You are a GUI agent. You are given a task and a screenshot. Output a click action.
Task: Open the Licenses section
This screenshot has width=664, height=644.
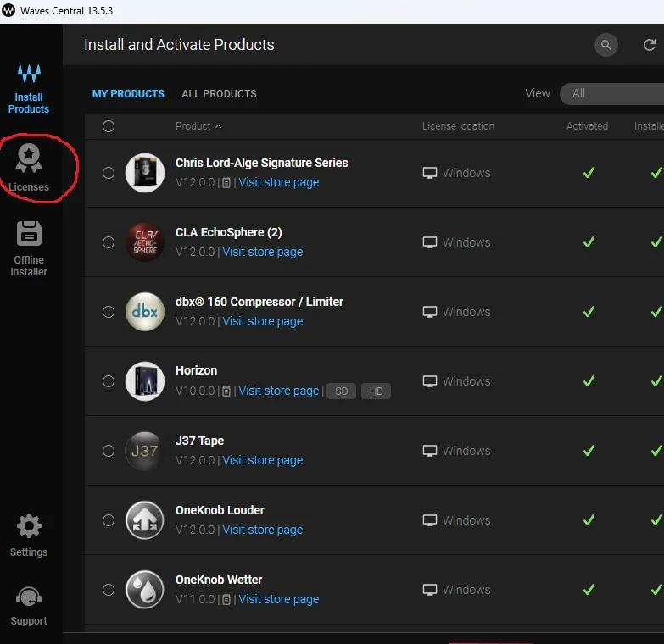point(29,168)
